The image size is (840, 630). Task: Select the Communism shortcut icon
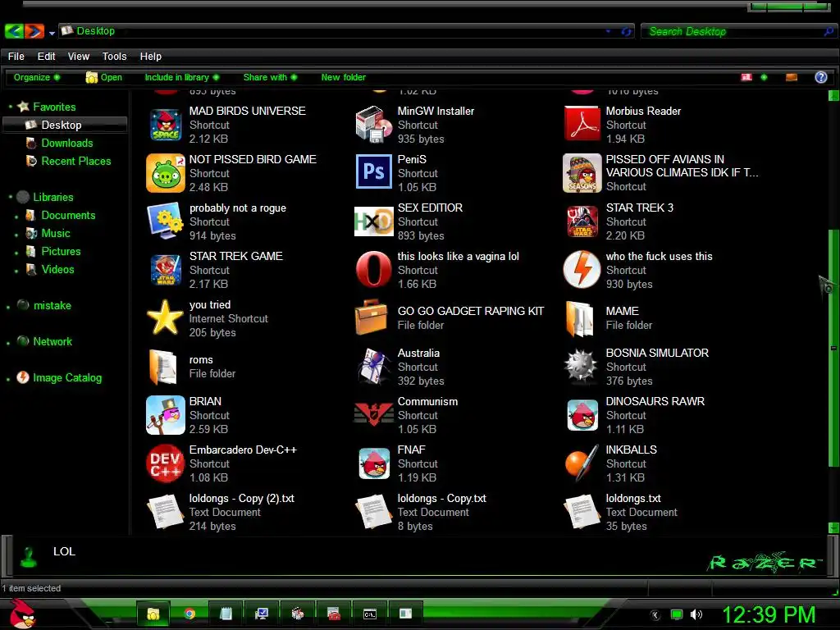373,414
